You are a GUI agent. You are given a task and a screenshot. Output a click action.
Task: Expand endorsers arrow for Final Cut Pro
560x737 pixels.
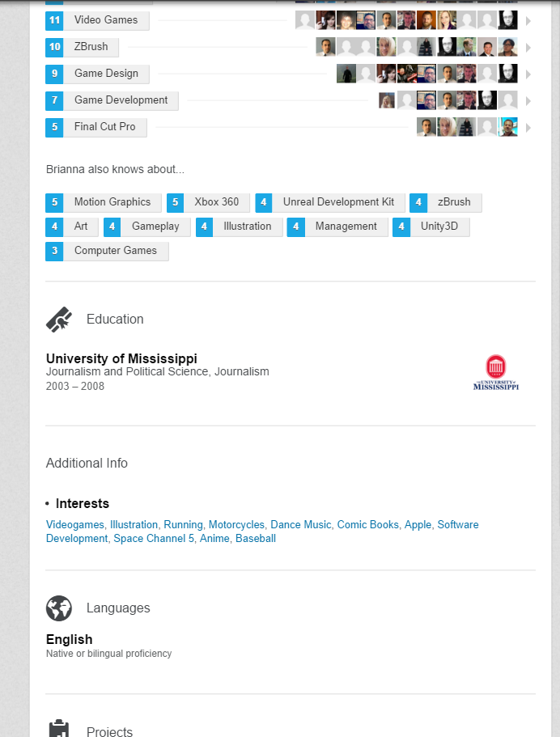[x=528, y=128]
